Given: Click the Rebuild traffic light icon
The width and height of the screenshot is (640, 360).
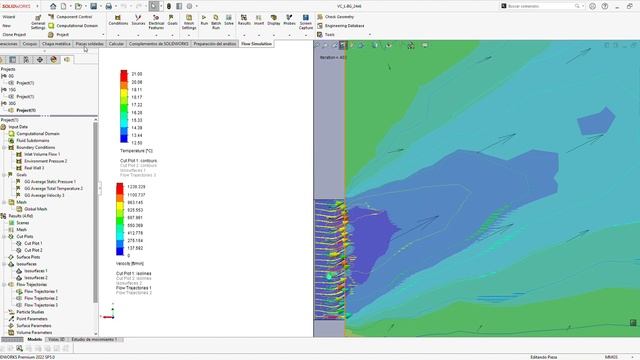Looking at the screenshot, I should pyautogui.click(x=169, y=6).
